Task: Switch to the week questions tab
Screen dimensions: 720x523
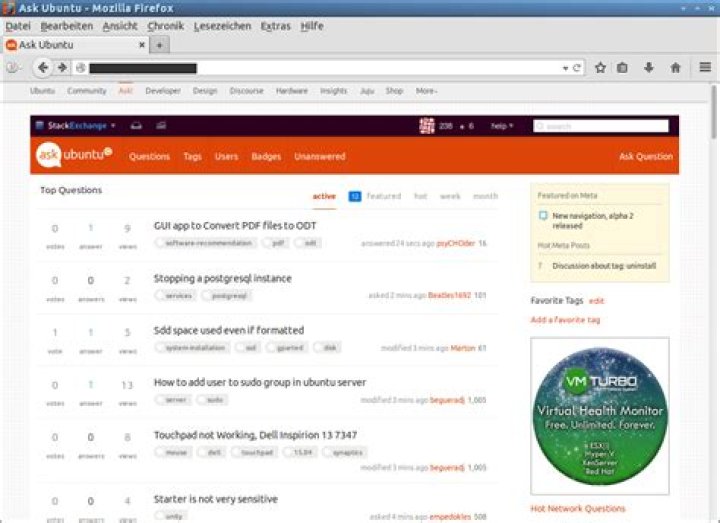Action: [x=450, y=197]
